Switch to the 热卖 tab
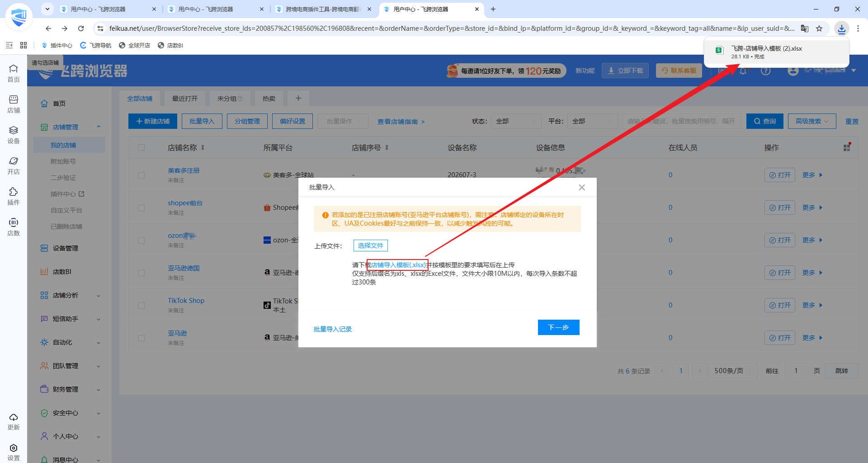 point(269,99)
